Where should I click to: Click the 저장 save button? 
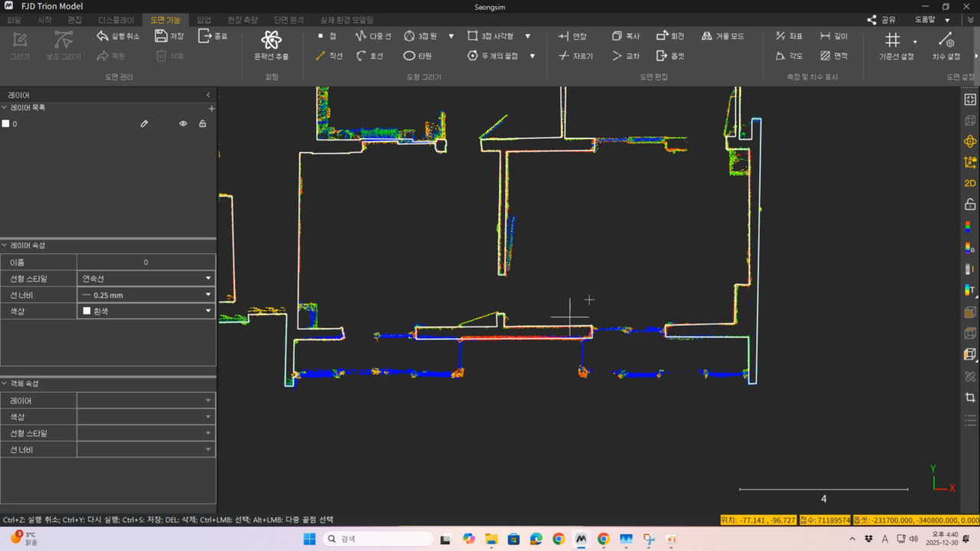pos(169,36)
